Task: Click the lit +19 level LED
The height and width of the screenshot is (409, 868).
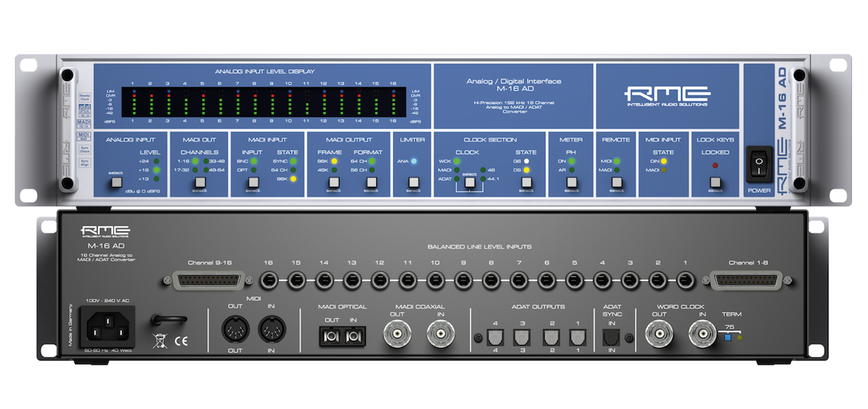Action: tap(157, 170)
